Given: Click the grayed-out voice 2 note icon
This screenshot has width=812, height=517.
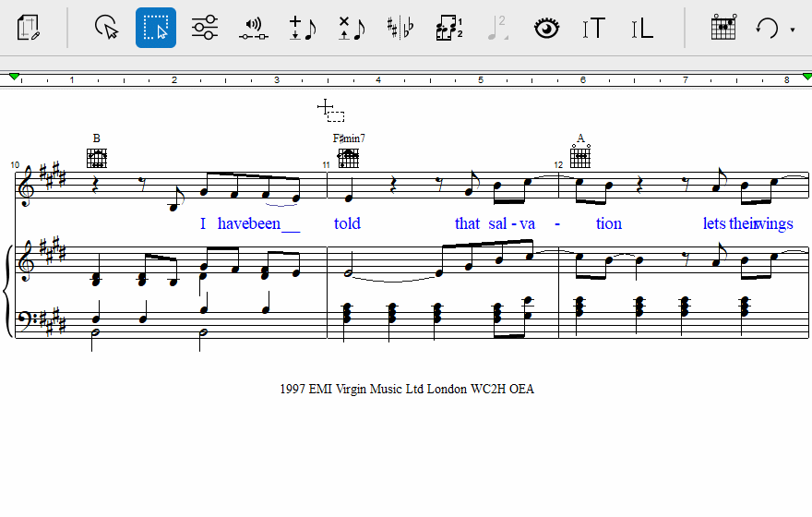Looking at the screenshot, I should (497, 28).
